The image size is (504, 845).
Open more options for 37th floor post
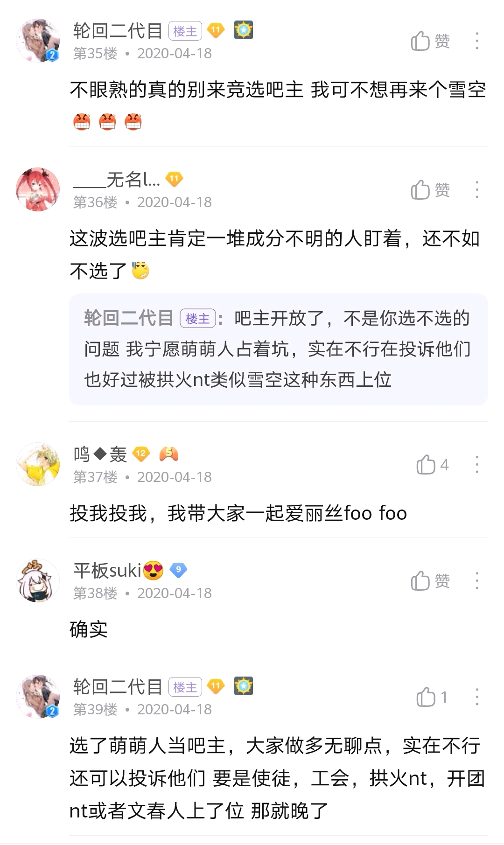point(476,465)
